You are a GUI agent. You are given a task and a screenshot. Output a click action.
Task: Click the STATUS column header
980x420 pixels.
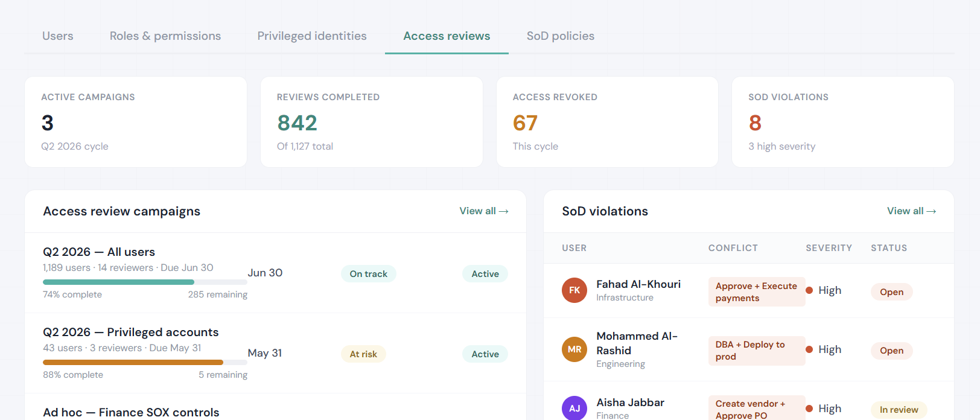889,248
